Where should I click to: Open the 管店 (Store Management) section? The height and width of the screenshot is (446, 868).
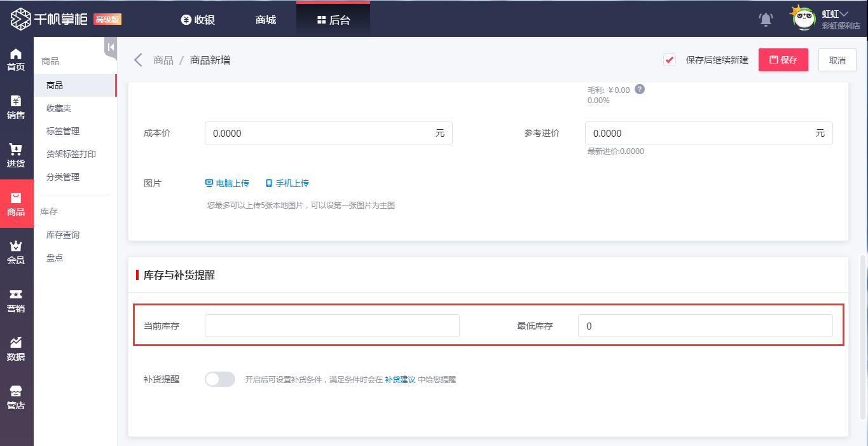(17, 396)
